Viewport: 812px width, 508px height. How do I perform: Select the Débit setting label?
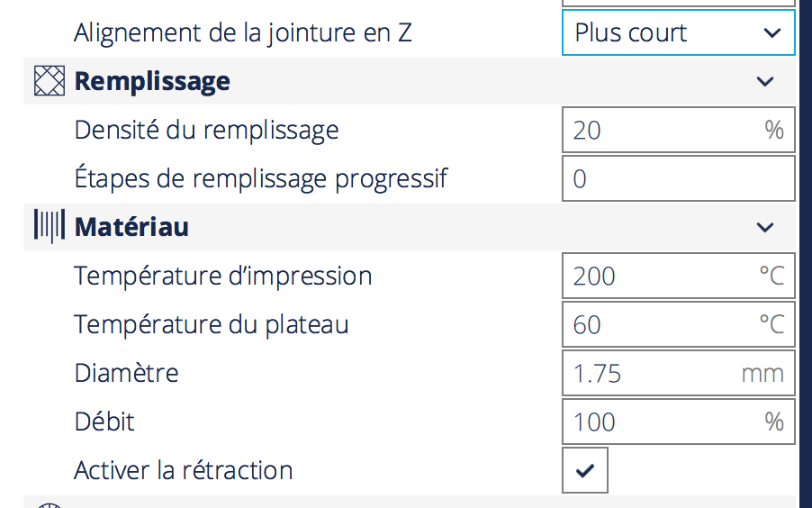coord(104,422)
